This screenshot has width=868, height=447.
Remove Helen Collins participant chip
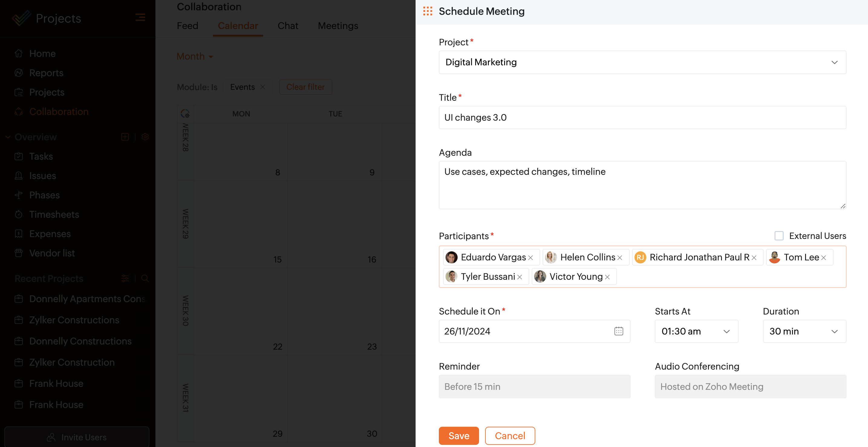[x=620, y=258]
